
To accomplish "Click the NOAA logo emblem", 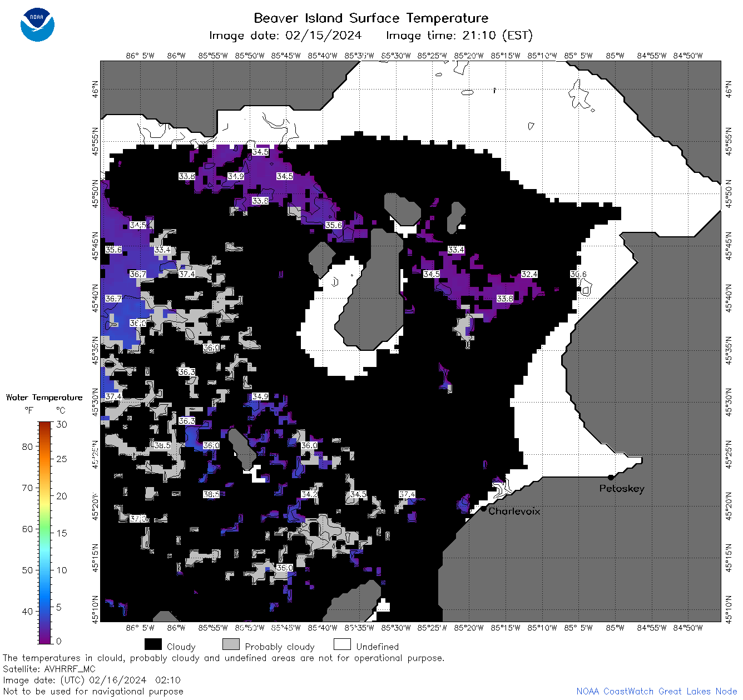I will (x=37, y=25).
